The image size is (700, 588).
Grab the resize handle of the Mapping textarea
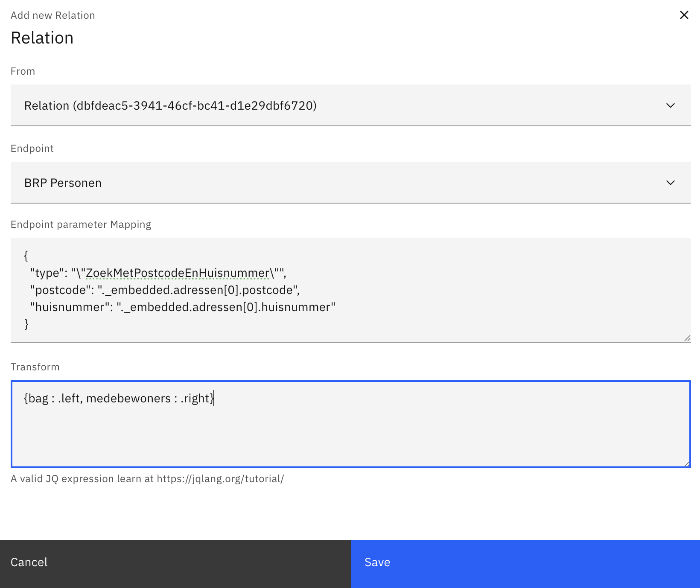click(x=687, y=338)
